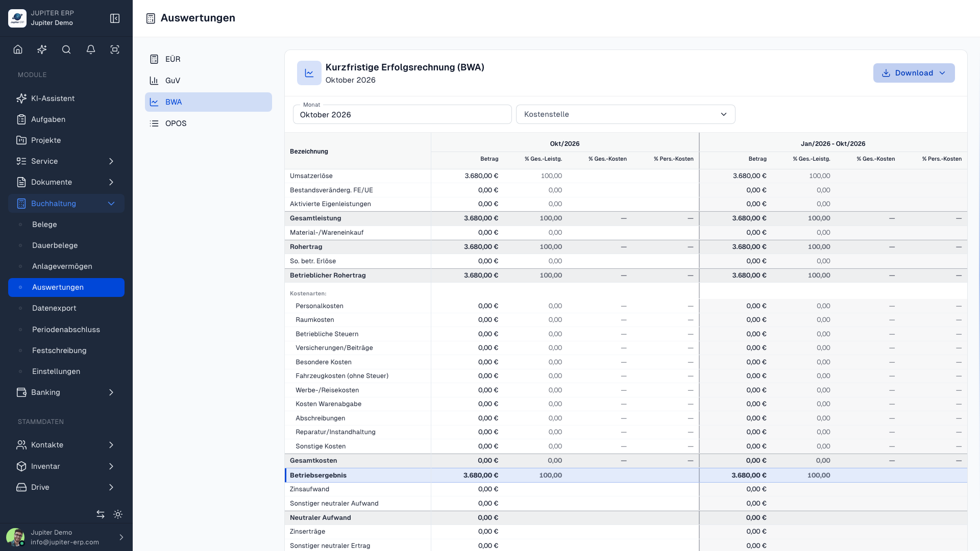Click the BWA chart icon beside the title
980x551 pixels.
pyautogui.click(x=309, y=73)
